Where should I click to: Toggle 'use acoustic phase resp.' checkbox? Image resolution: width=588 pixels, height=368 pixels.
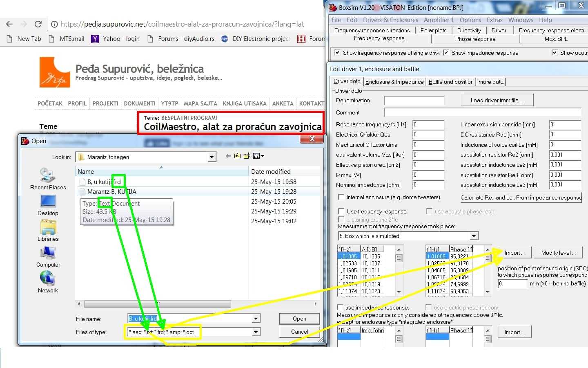429,211
